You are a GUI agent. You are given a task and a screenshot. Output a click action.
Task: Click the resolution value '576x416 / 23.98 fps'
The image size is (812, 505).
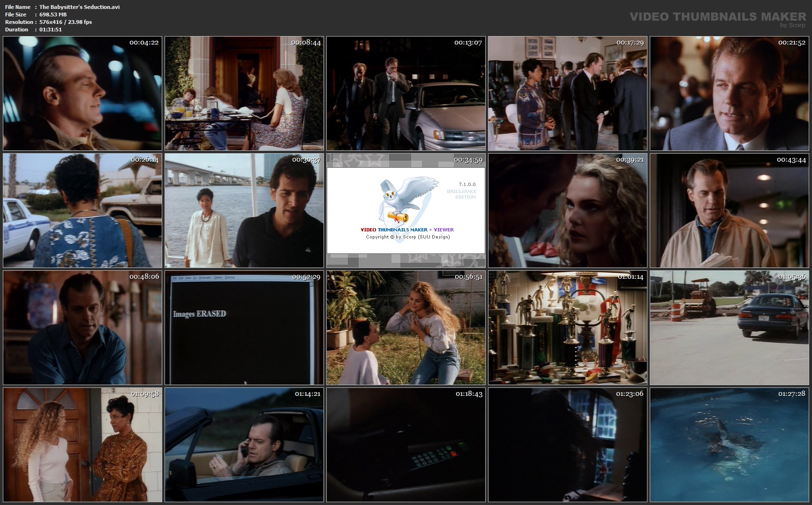pos(66,22)
